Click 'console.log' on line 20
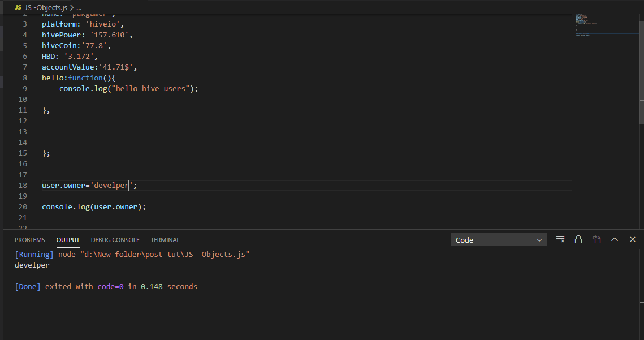 click(x=66, y=207)
